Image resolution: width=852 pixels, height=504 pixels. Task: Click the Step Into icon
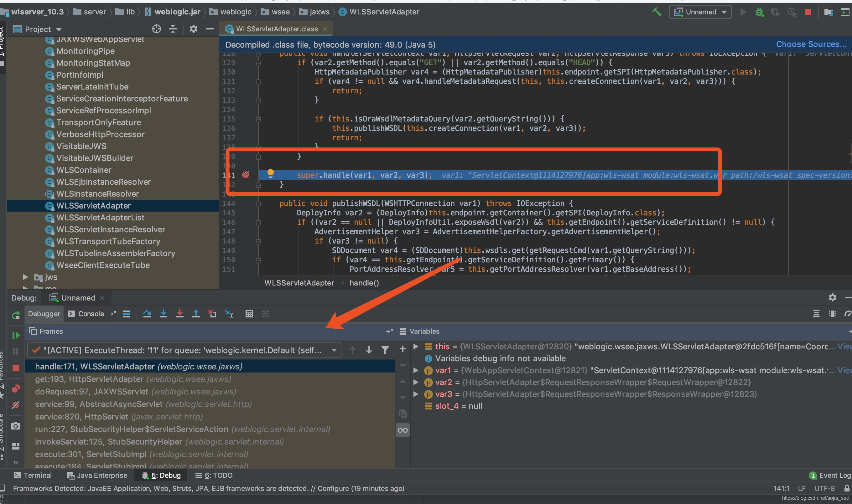(164, 314)
